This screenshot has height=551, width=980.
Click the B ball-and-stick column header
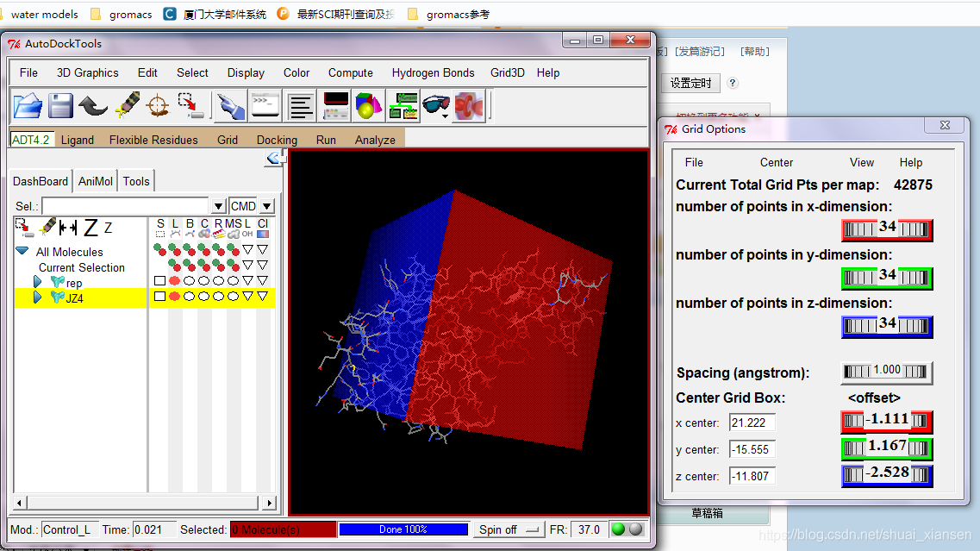tap(190, 229)
